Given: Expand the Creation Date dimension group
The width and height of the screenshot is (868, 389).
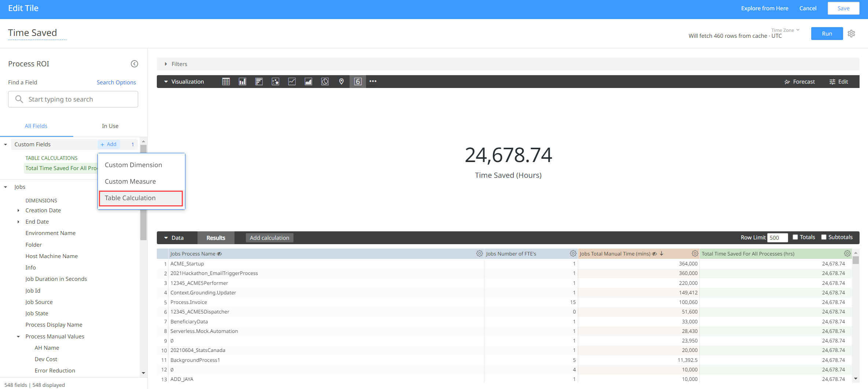Looking at the screenshot, I should 18,210.
